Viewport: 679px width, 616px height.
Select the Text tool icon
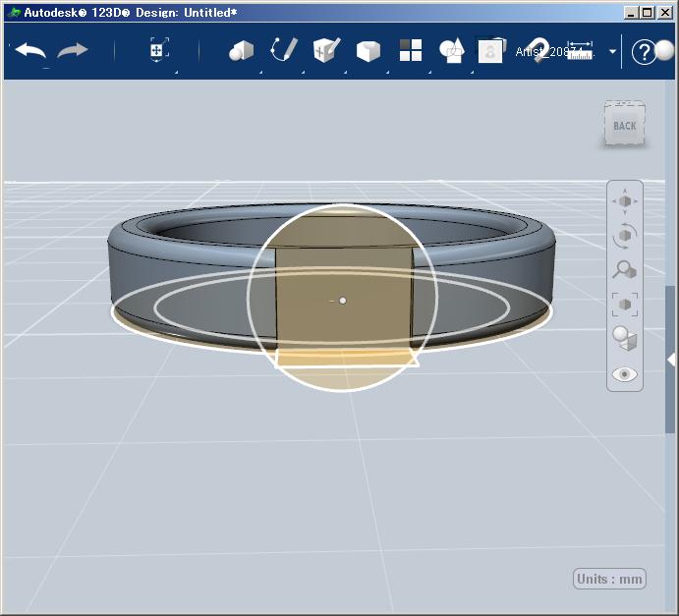491,51
